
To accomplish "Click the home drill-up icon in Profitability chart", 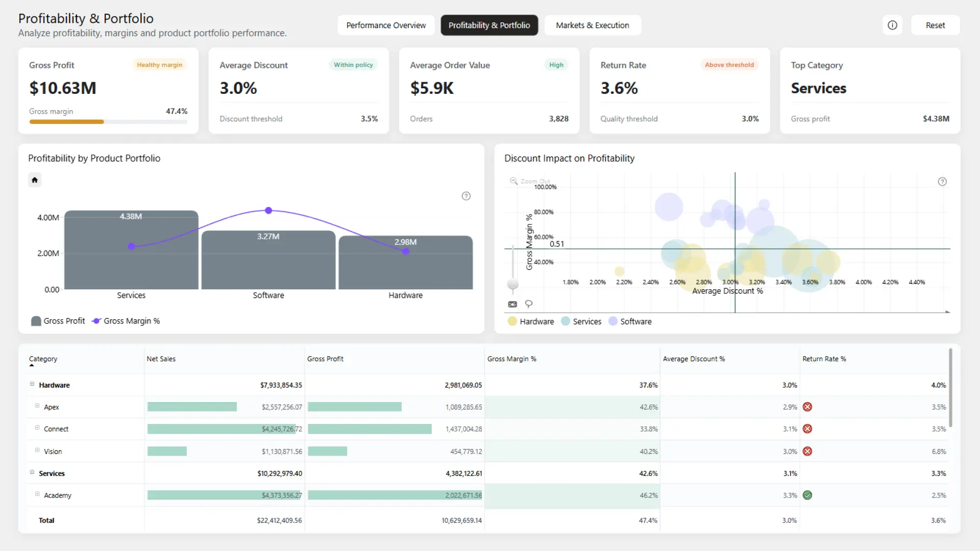I will click(x=35, y=180).
